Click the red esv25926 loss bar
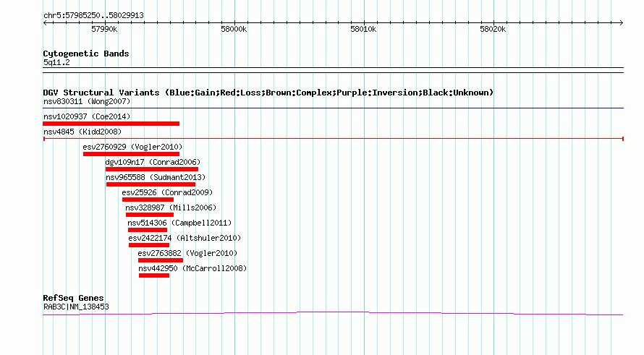644x355 pixels. click(x=148, y=200)
